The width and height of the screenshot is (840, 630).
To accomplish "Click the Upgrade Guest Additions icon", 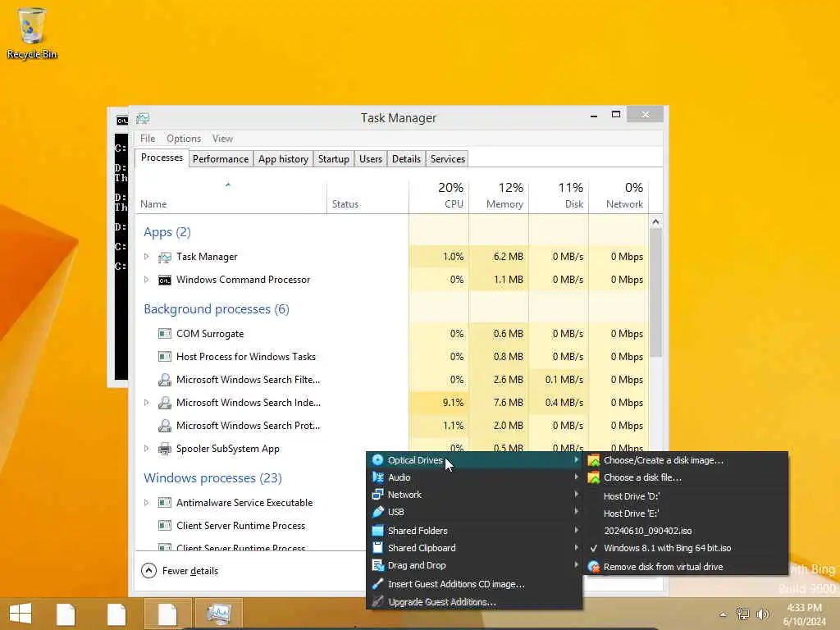I will click(377, 601).
